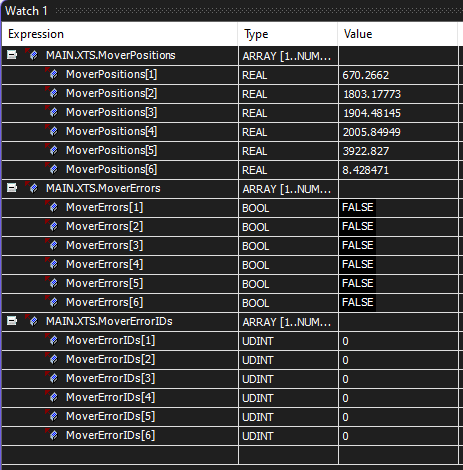Select the MoverErrors[5] row name

104,283
